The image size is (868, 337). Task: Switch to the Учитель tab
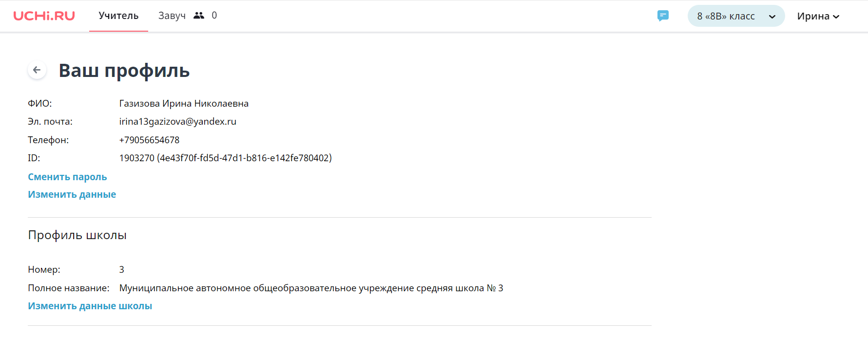coord(118,16)
